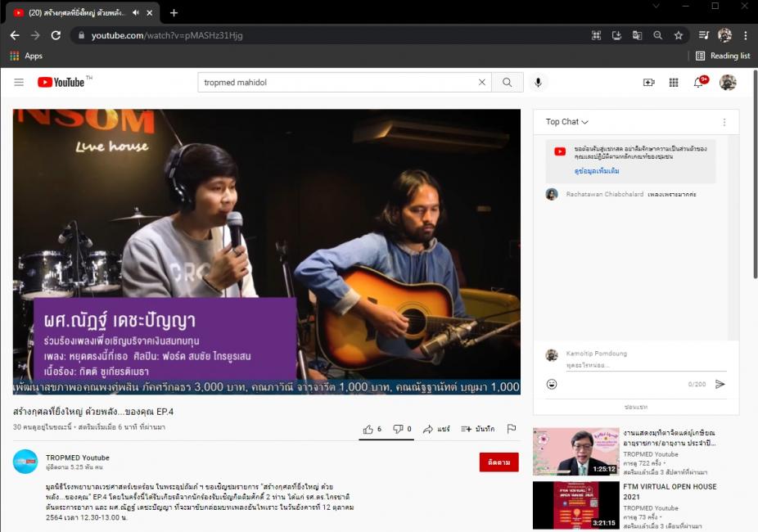The image size is (758, 532).
Task: Open the media control icon in Chrome toolbar
Action: click(704, 35)
